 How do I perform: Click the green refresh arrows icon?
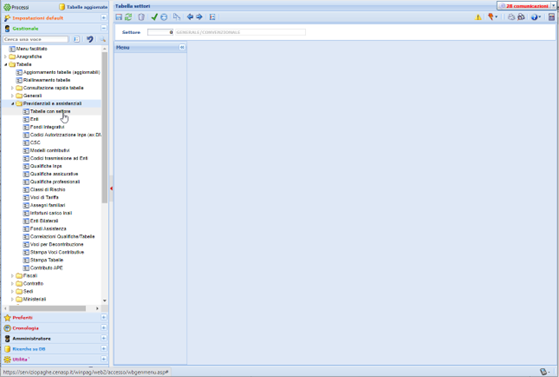pos(128,17)
